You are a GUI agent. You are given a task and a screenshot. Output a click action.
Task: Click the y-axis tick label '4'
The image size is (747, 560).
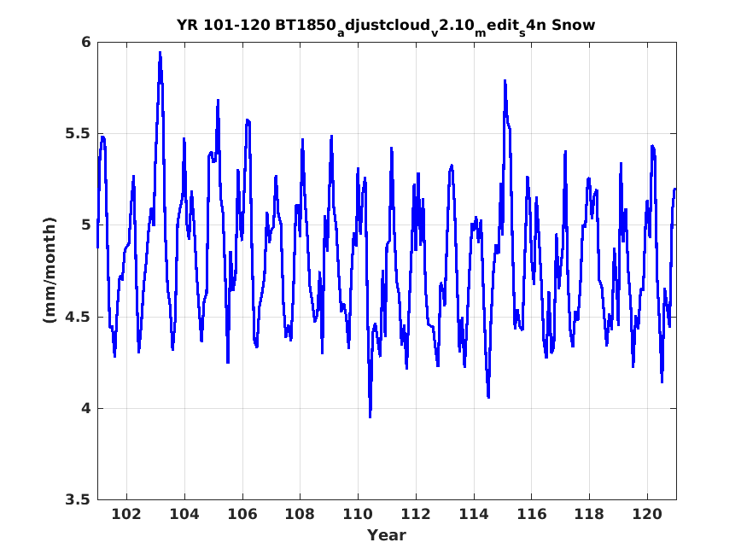coord(85,408)
